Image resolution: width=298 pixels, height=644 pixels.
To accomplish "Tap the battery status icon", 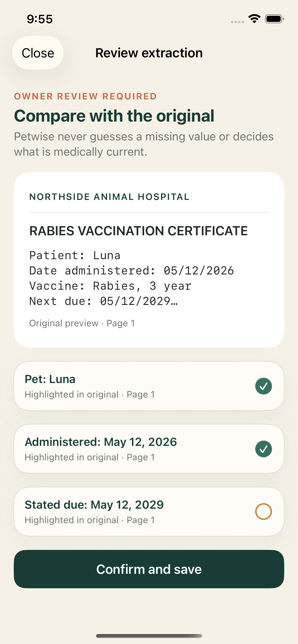I will click(274, 19).
